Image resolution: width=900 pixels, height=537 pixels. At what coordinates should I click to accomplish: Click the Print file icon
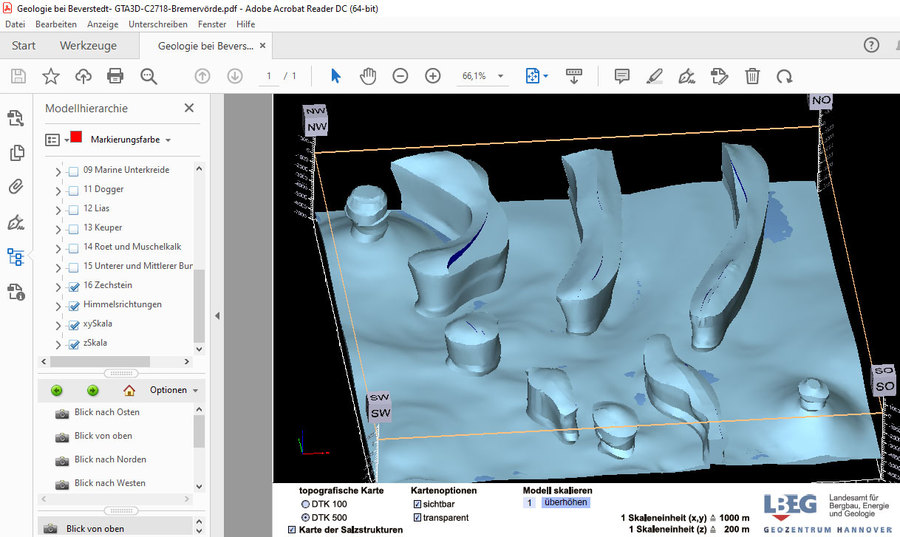(115, 76)
